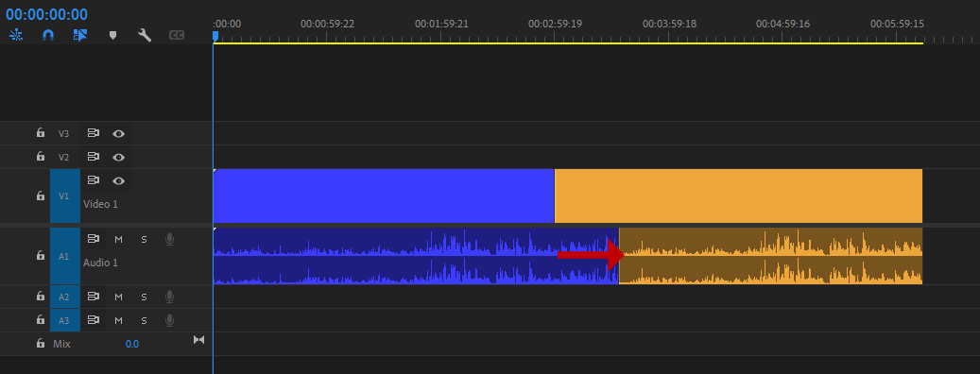This screenshot has width=980, height=374.
Task: Click the playhead timecode 00:00:00:00
Action: [x=47, y=14]
